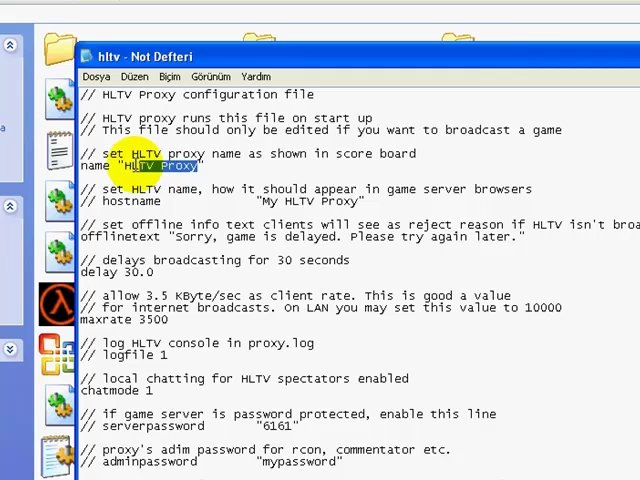
Task: Click the comment about LAN value 10000
Action: pyautogui.click(x=321, y=308)
